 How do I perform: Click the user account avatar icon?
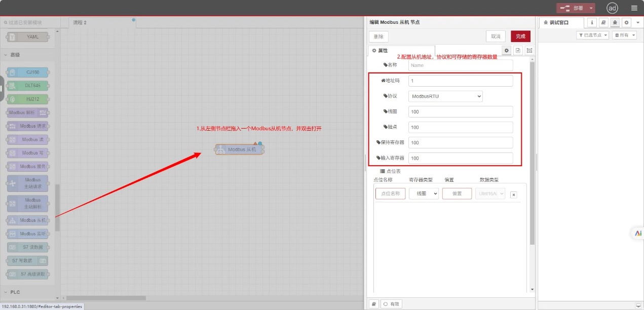click(613, 8)
